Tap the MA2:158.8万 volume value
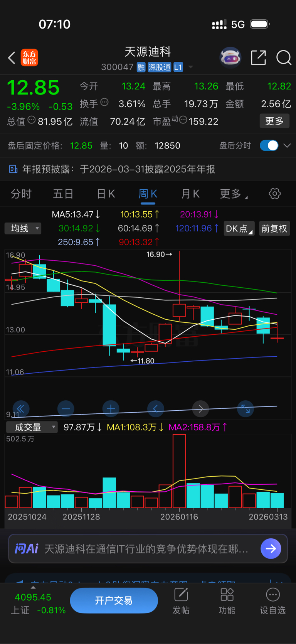 (198, 427)
